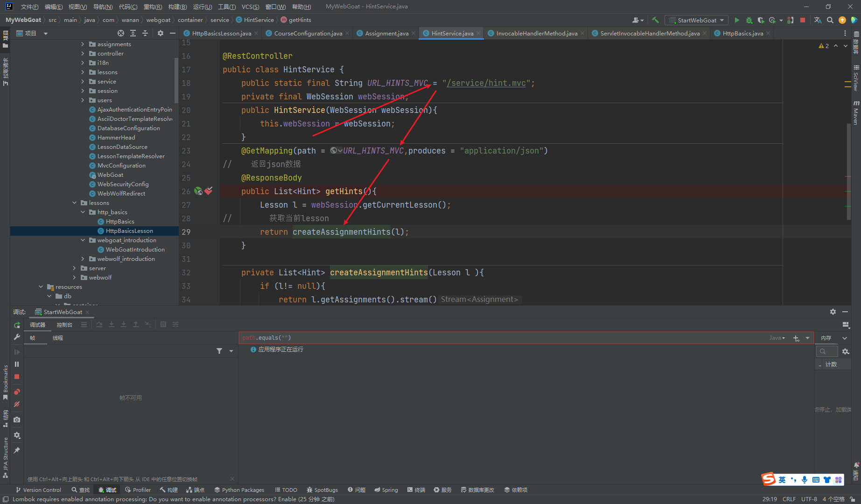
Task: Open the SpotBugs tool window
Action: (x=322, y=490)
